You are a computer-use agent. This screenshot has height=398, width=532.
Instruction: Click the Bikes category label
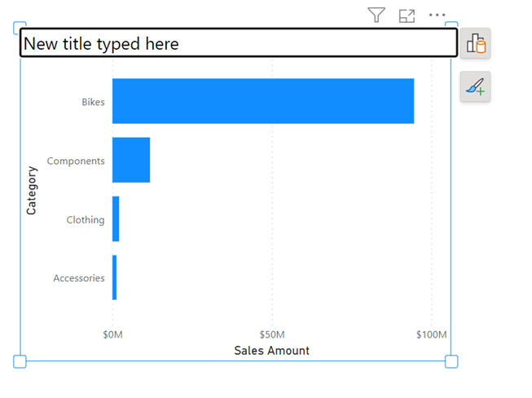click(x=93, y=102)
